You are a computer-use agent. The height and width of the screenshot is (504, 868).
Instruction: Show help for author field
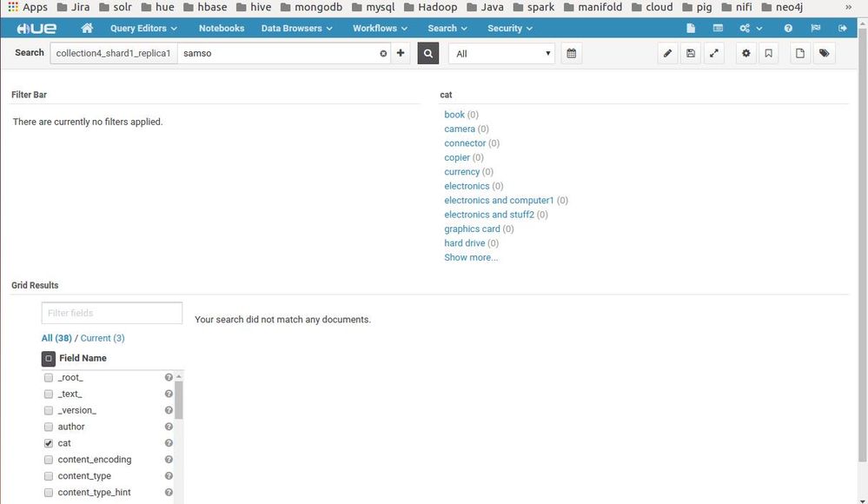pyautogui.click(x=169, y=427)
